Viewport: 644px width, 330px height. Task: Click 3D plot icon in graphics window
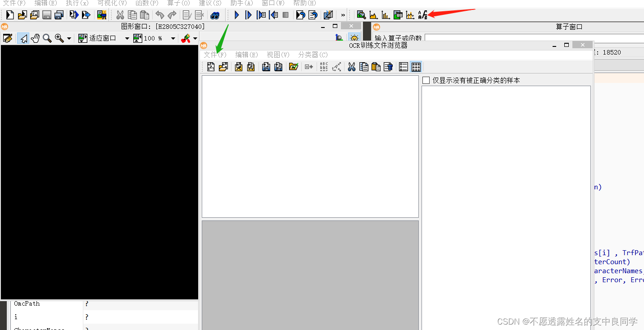pyautogui.click(x=339, y=38)
